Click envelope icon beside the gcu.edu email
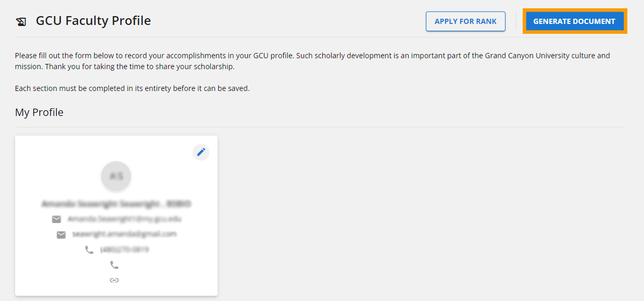 (x=57, y=219)
